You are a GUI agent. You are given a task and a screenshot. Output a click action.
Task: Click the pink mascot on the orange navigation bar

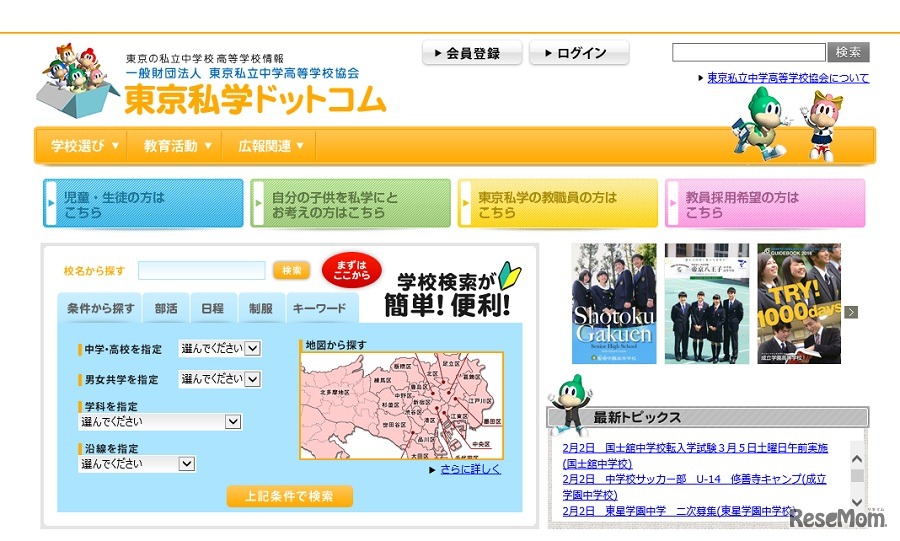click(x=823, y=126)
